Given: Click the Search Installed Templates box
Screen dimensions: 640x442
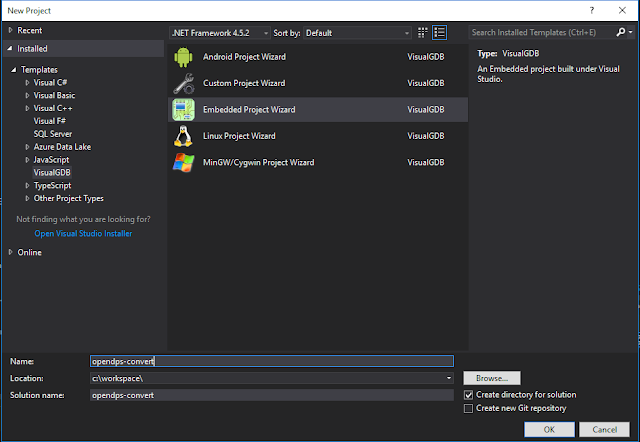Looking at the screenshot, I should tap(542, 32).
